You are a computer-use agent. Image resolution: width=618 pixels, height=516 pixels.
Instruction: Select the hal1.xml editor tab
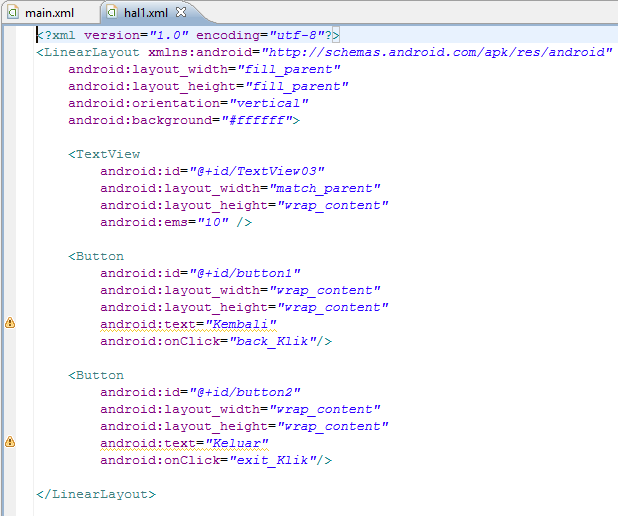pos(146,13)
